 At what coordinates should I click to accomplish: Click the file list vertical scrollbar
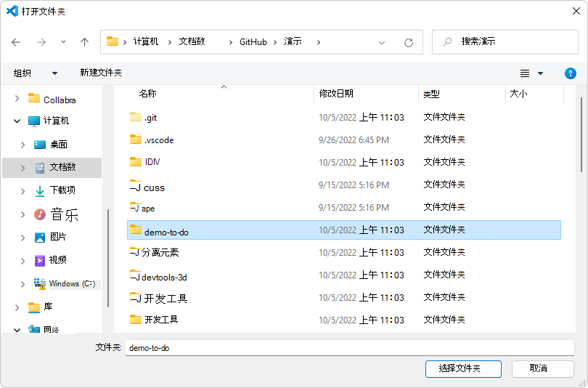(x=581, y=135)
